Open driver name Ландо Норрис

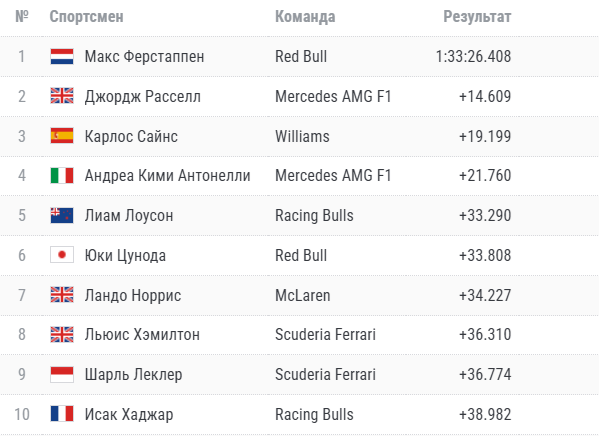133,295
